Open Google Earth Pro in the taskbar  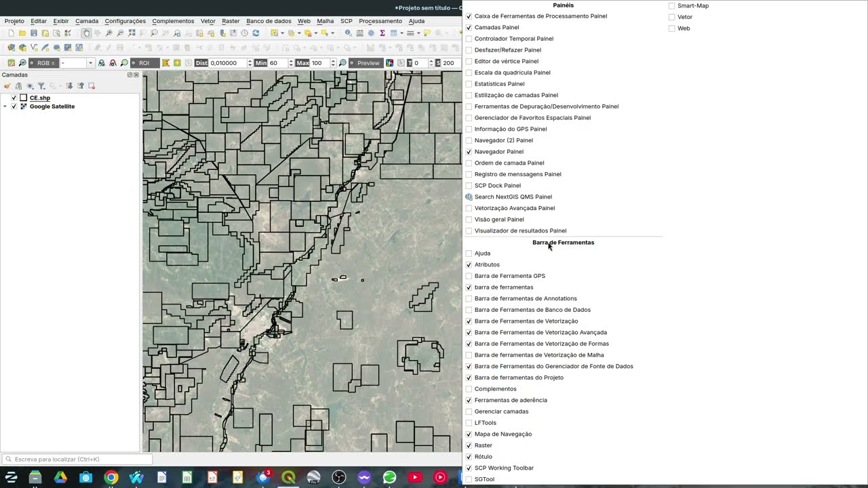[313, 477]
